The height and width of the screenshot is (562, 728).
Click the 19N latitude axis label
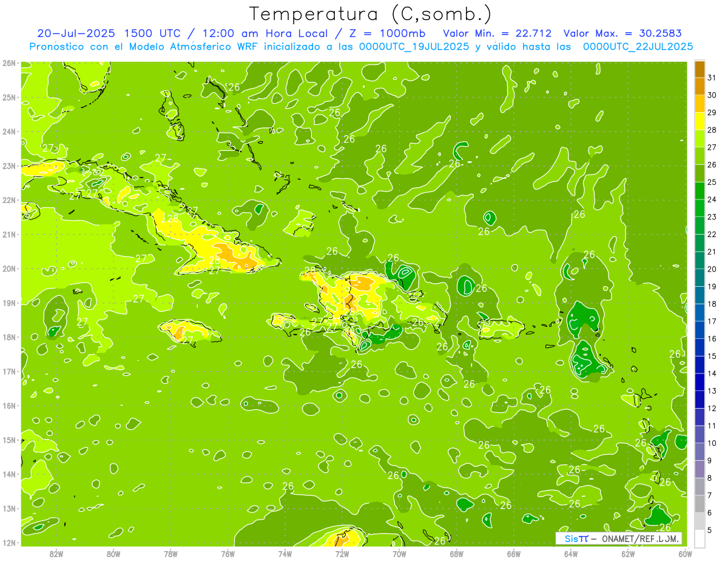8,303
